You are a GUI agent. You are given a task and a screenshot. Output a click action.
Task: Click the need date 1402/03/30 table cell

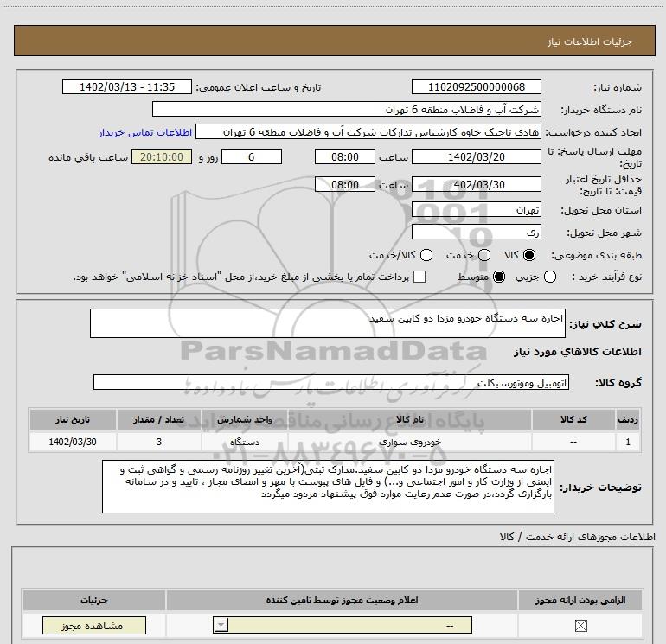[x=73, y=442]
